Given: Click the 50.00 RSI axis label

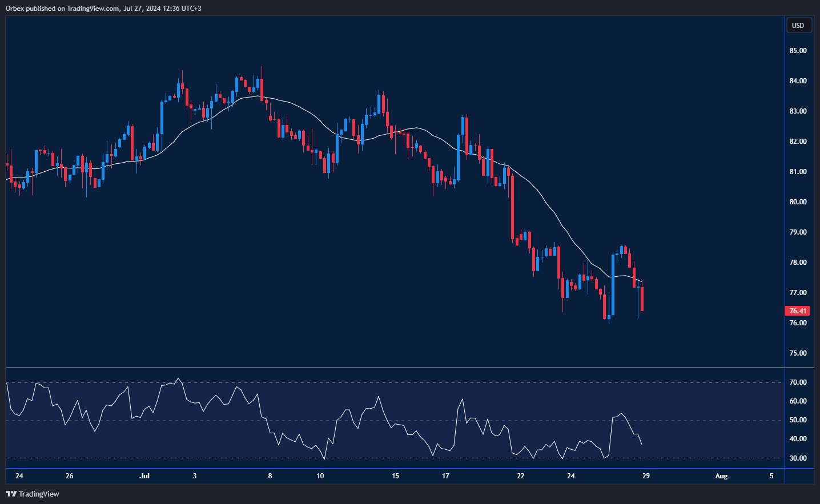Looking at the screenshot, I should point(798,420).
